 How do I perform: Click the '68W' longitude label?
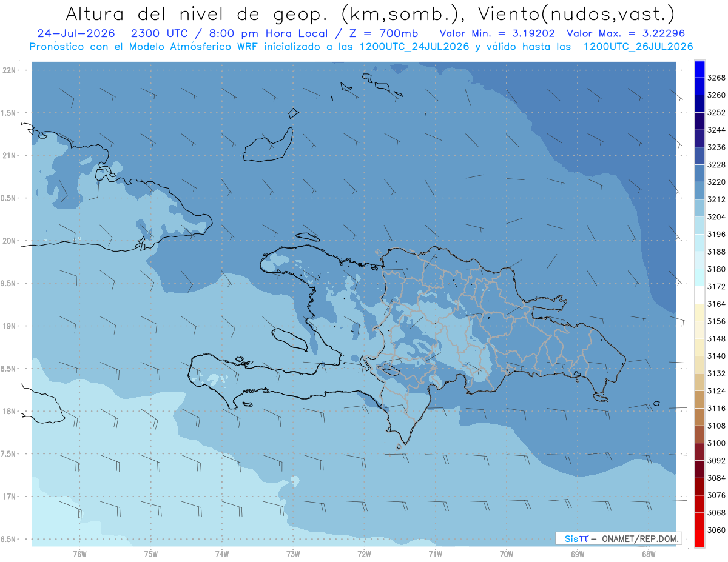coord(649,554)
